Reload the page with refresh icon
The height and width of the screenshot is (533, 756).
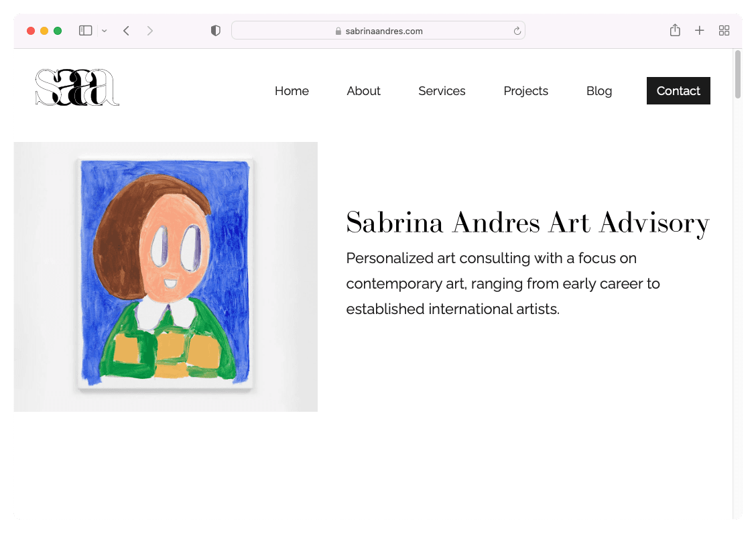517,31
